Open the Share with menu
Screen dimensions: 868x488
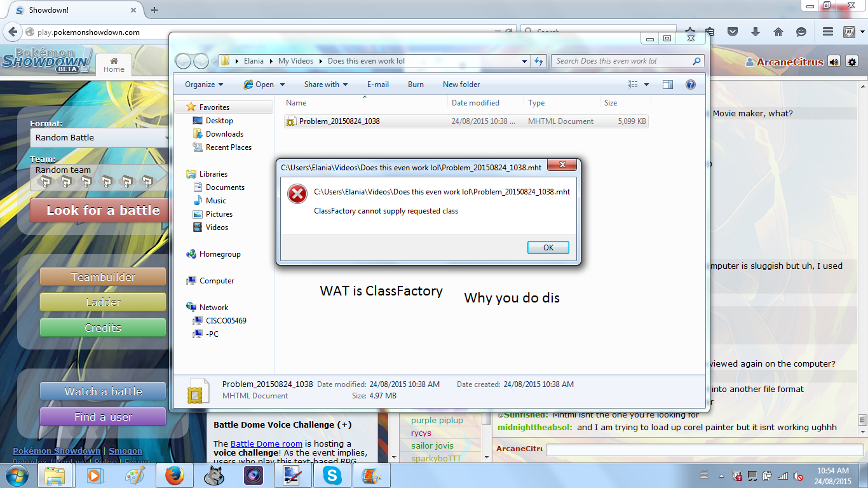(326, 85)
